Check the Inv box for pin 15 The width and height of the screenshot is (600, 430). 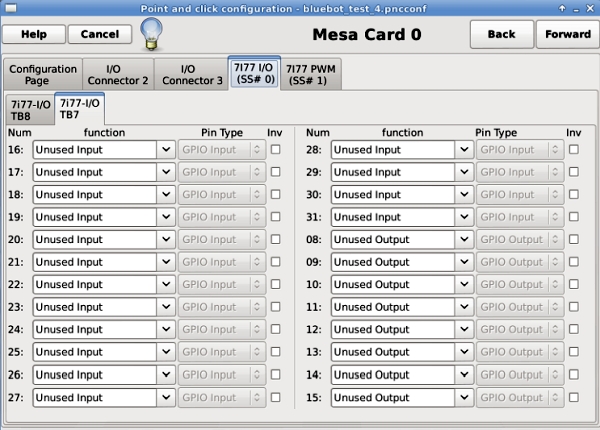point(574,397)
